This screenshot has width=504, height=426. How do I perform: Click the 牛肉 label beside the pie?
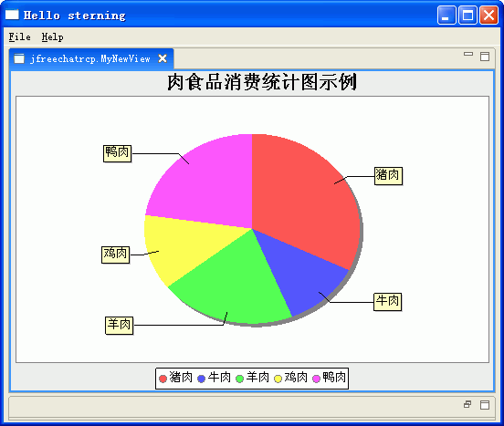(388, 302)
